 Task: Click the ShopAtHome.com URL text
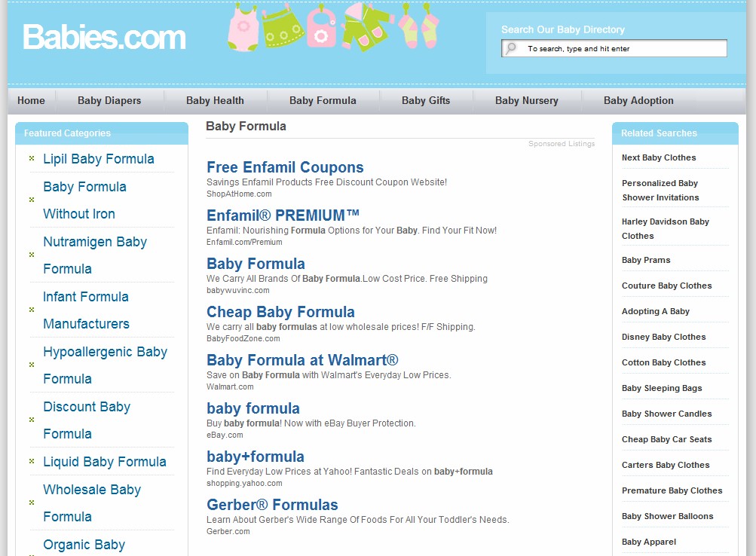tap(239, 194)
